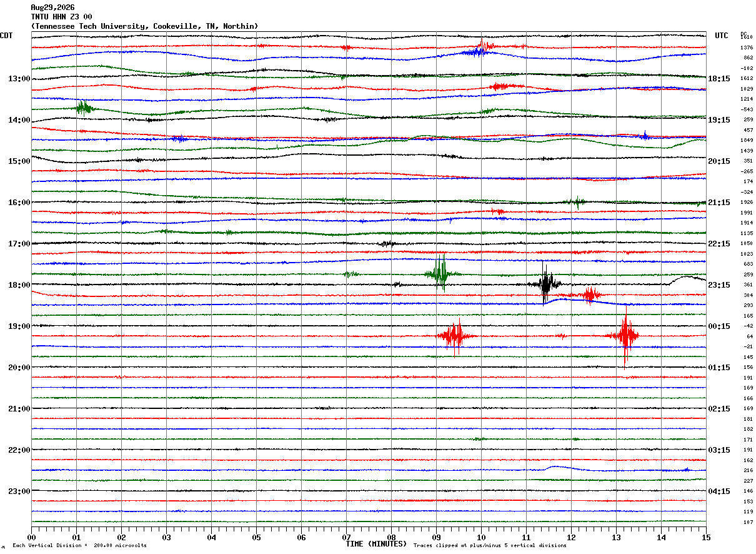This screenshot has height=554, width=756.
Task: Click the TIME (MINUTES) axis title
Action: (376, 544)
